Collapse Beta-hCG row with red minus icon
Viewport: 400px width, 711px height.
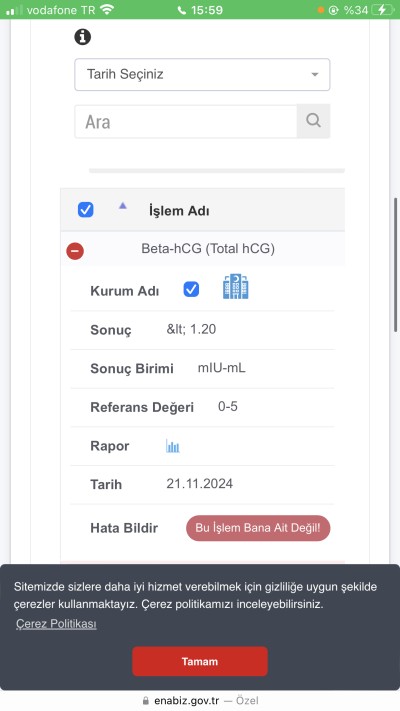pos(75,251)
